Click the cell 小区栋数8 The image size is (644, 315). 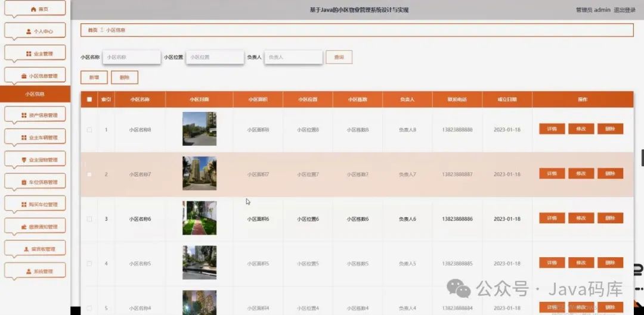pyautogui.click(x=357, y=130)
